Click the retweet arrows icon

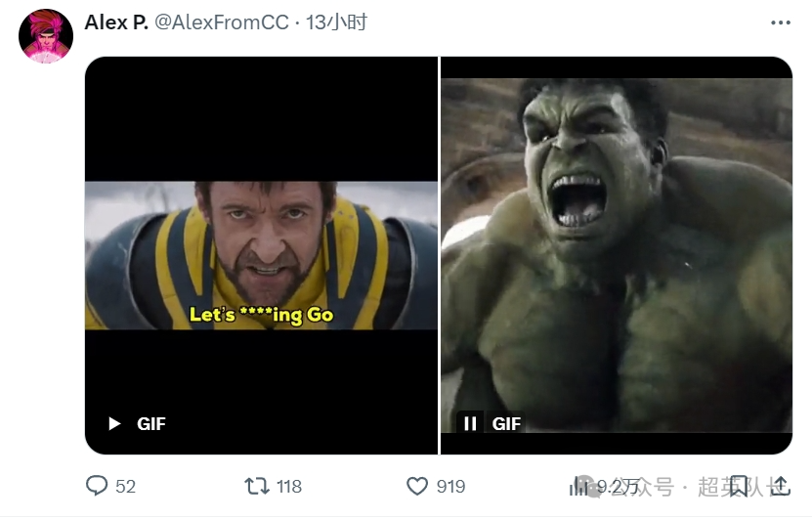[256, 486]
